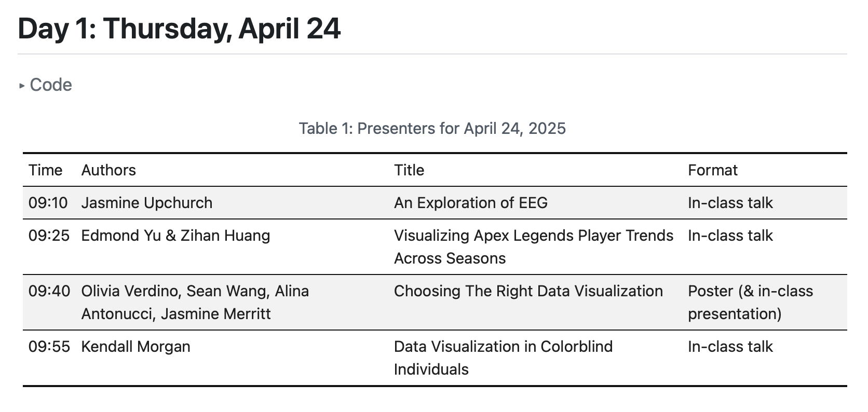868x412 pixels.
Task: Click the Authors column header
Action: click(108, 170)
